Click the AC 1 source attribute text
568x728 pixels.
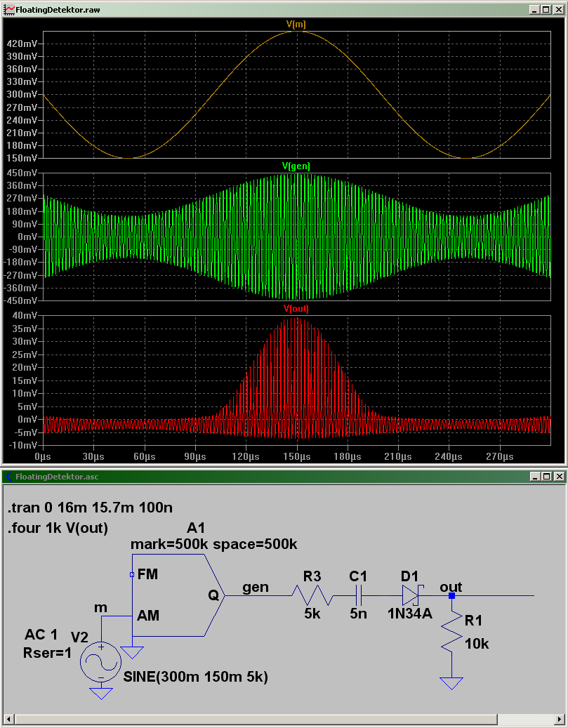click(x=41, y=635)
